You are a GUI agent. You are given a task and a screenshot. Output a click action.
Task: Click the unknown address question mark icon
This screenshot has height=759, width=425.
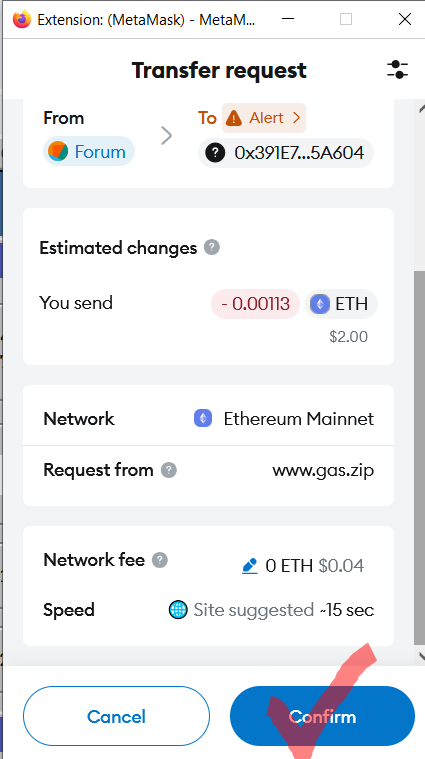(x=215, y=153)
